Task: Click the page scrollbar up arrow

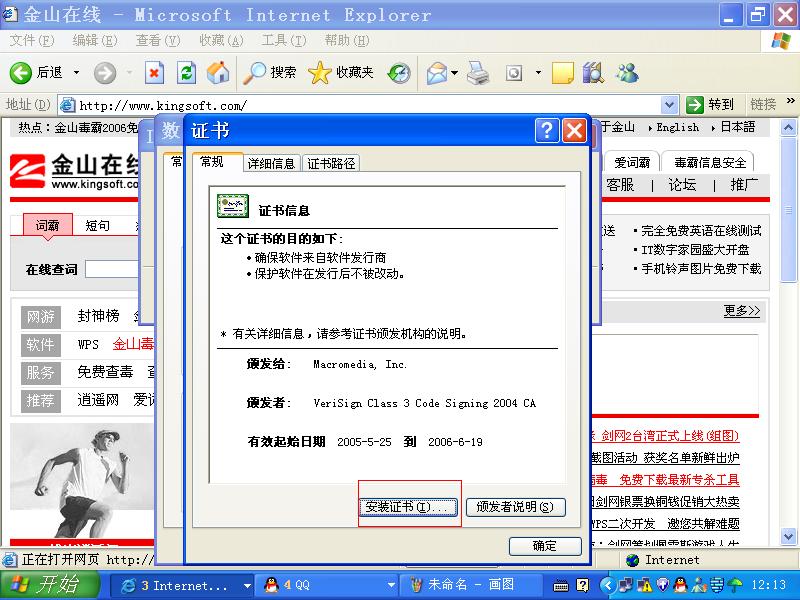Action: 788,127
